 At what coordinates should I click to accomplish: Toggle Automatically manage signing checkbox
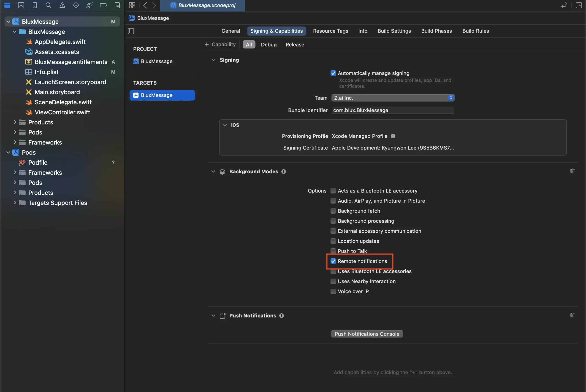(x=333, y=73)
